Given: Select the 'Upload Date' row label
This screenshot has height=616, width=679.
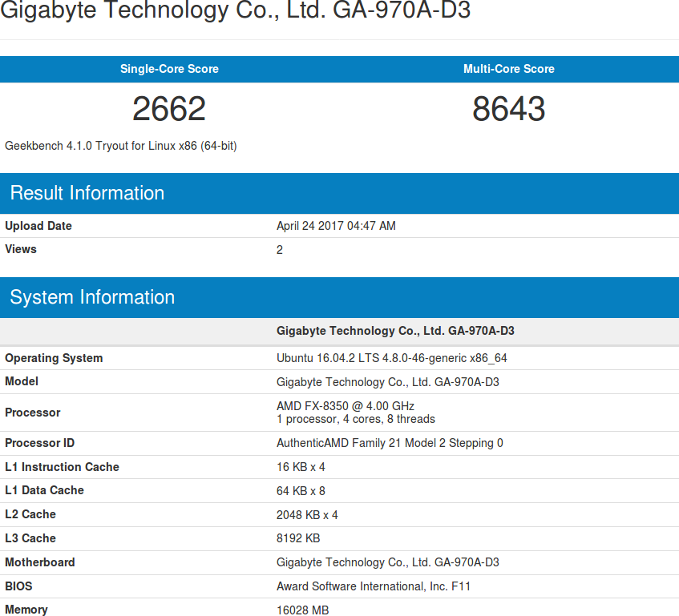Looking at the screenshot, I should 38,226.
